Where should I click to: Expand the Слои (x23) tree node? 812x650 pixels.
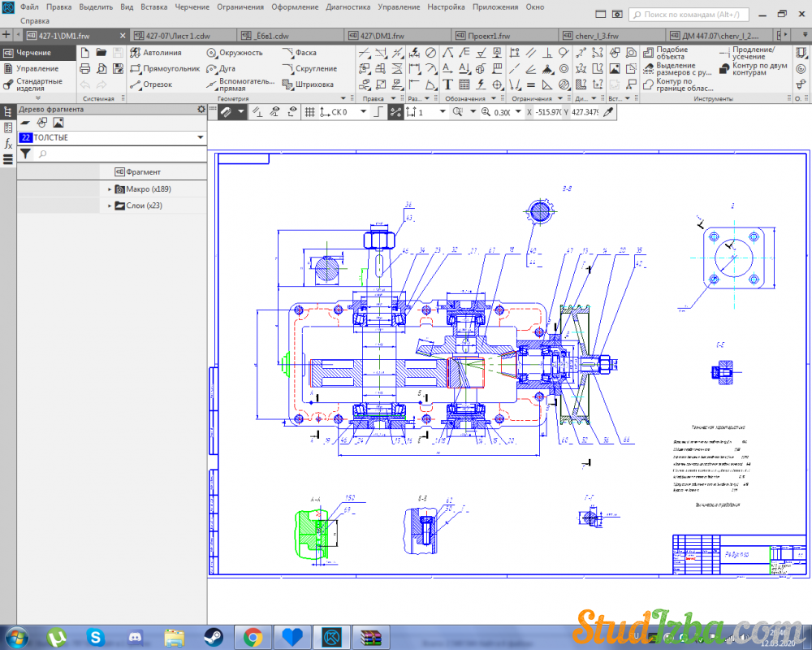[x=110, y=206]
